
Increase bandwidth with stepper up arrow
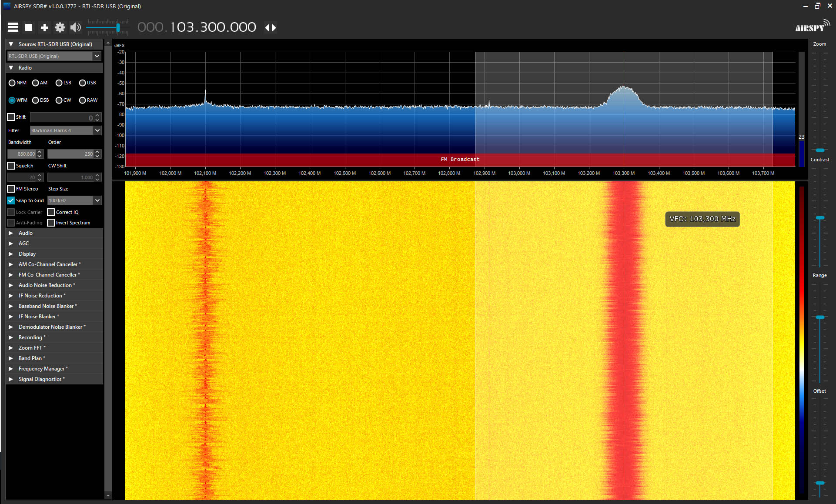pos(40,152)
